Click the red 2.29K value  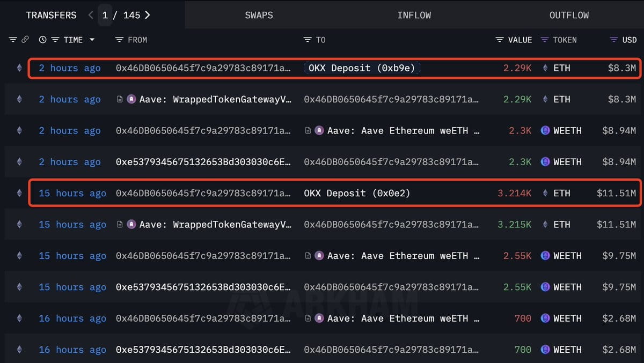[517, 68]
